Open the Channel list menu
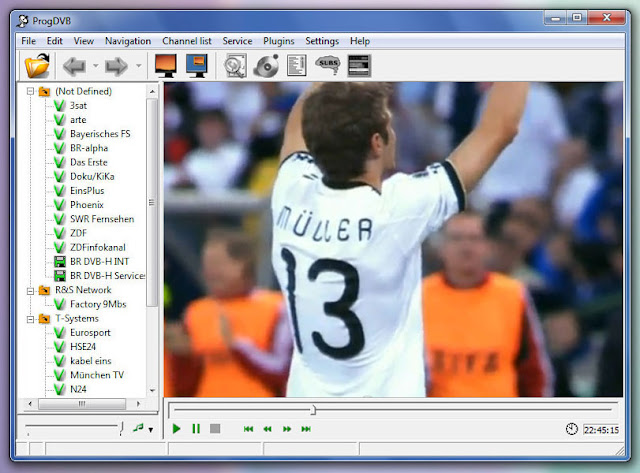The image size is (640, 473). (x=187, y=41)
